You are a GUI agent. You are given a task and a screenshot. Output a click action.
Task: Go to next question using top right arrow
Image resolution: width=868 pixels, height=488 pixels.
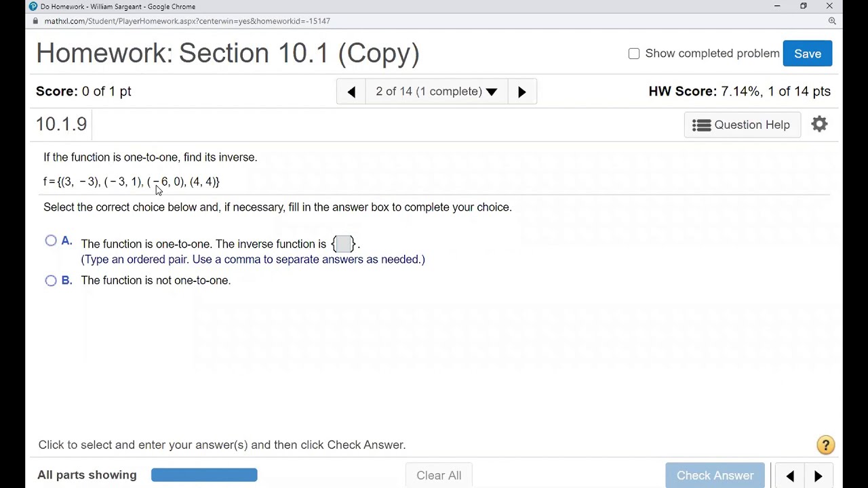521,91
